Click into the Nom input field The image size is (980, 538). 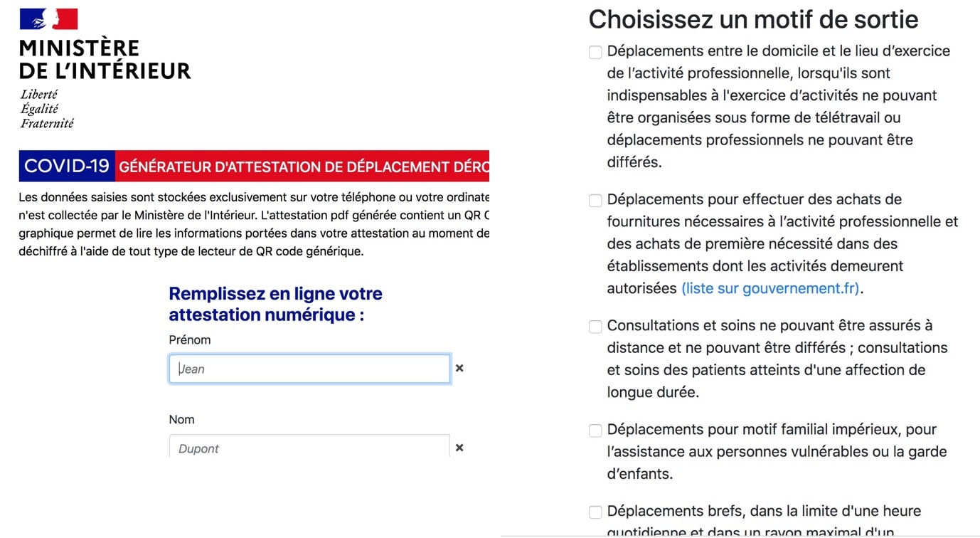[x=309, y=447]
